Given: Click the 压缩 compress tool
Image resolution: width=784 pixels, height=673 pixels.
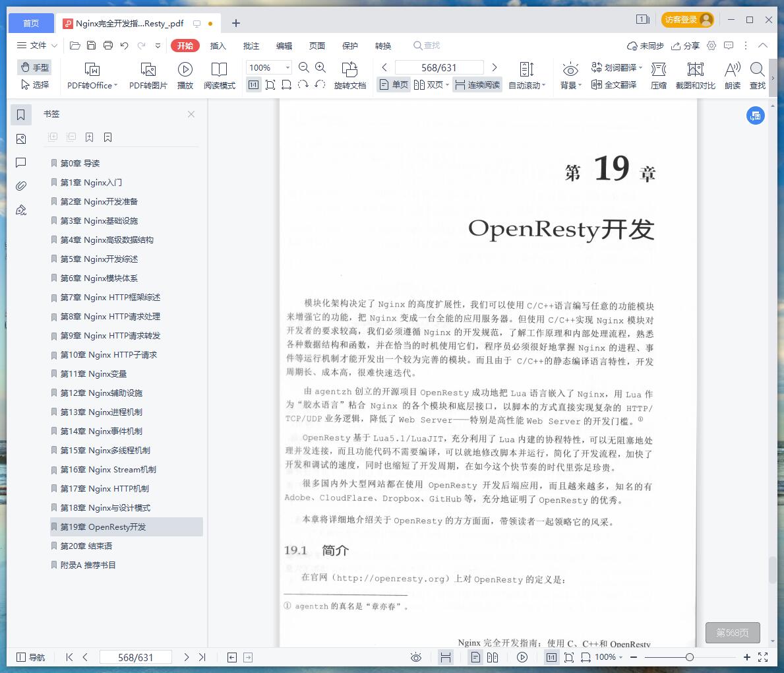Looking at the screenshot, I should pyautogui.click(x=659, y=75).
